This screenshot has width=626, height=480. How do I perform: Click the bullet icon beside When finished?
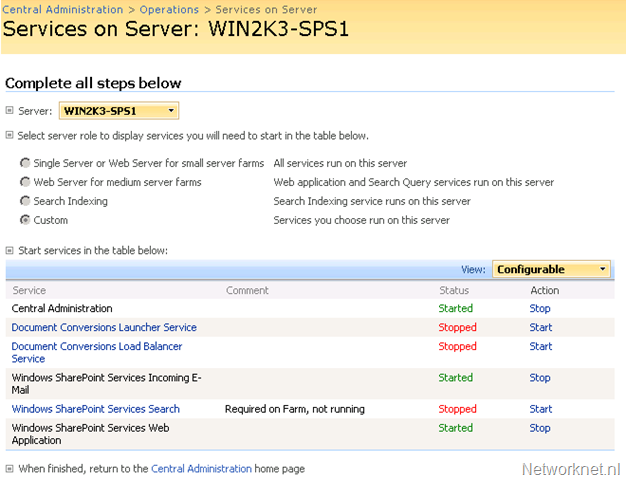(10, 468)
